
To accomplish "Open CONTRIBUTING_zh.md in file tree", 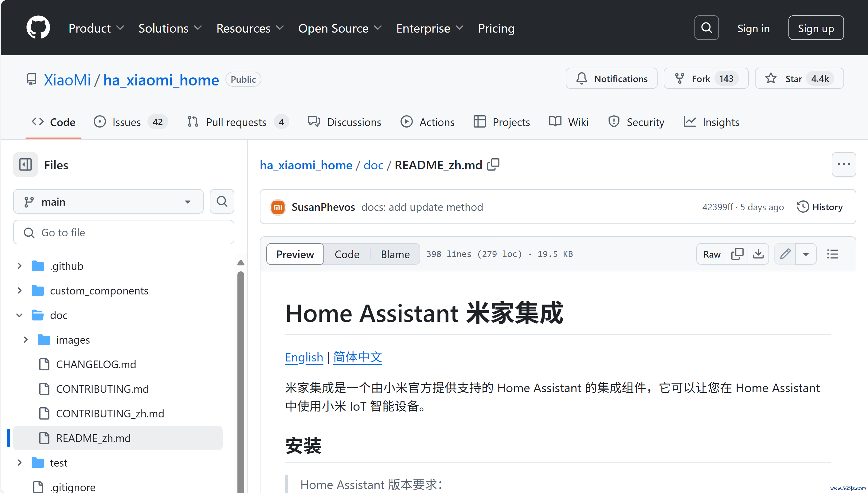I will [110, 413].
